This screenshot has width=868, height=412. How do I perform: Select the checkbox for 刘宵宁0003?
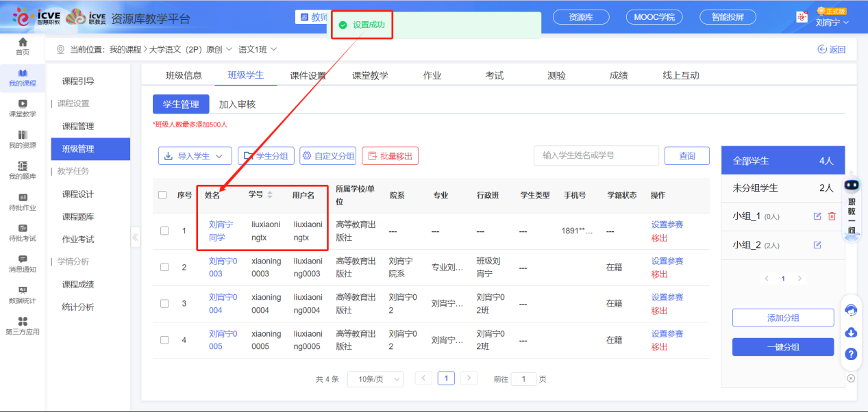[x=164, y=267]
